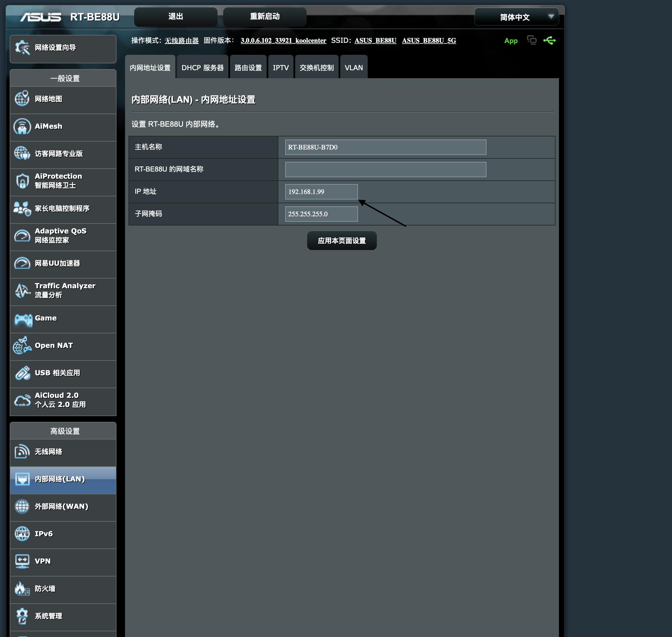
Task: Open 访客网路专业版 menu label
Action: click(x=59, y=154)
